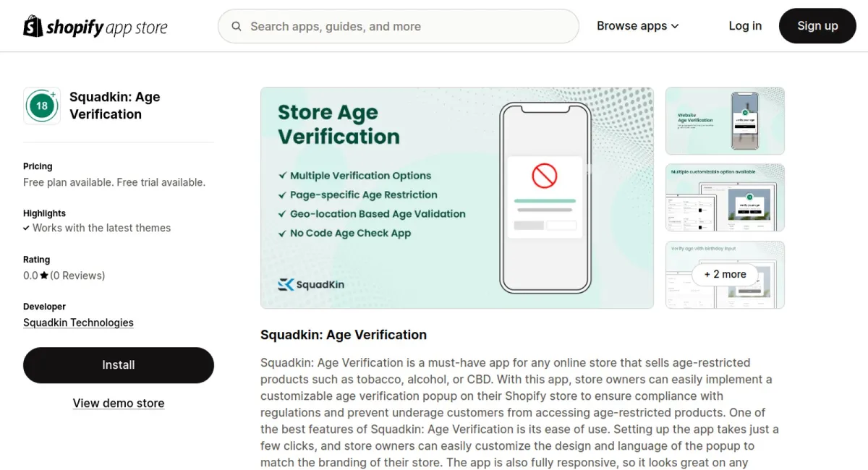Click the Squadkin 18+ app icon
This screenshot has height=470, width=868.
tap(42, 106)
